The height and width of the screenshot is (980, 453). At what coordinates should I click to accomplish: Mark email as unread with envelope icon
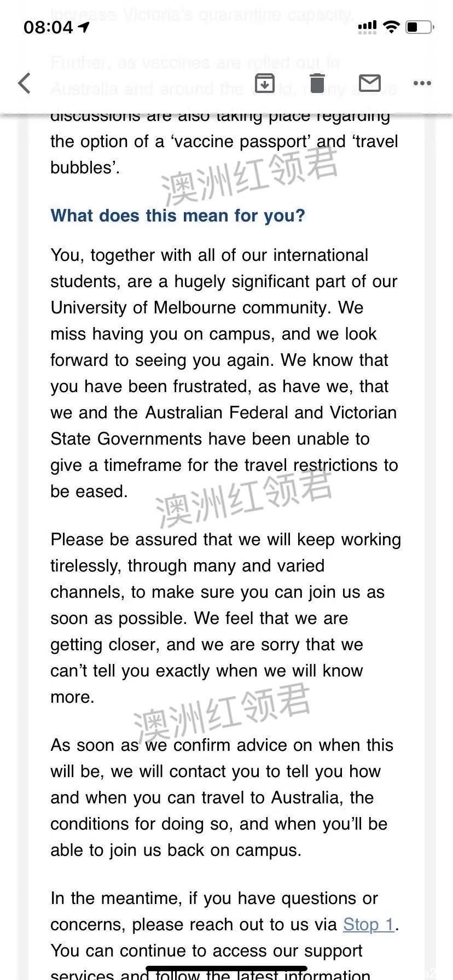click(x=370, y=83)
